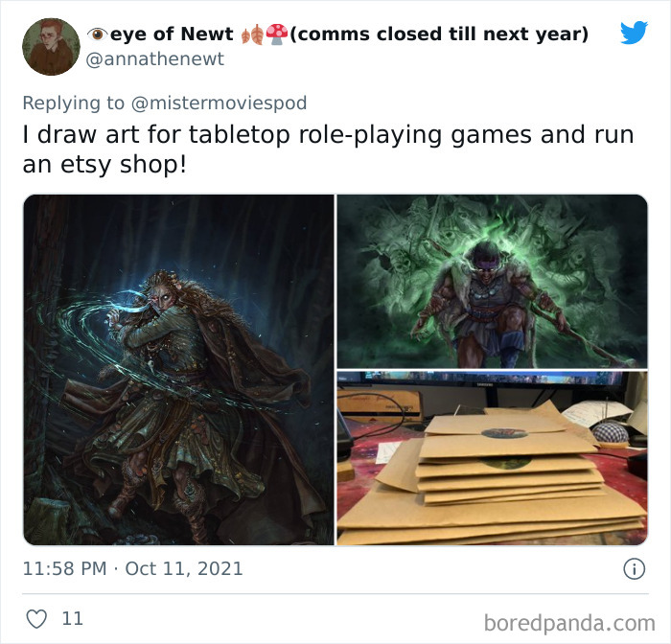Open the stacked kraft envelopes photo
The height and width of the screenshot is (644, 671).
point(492,458)
